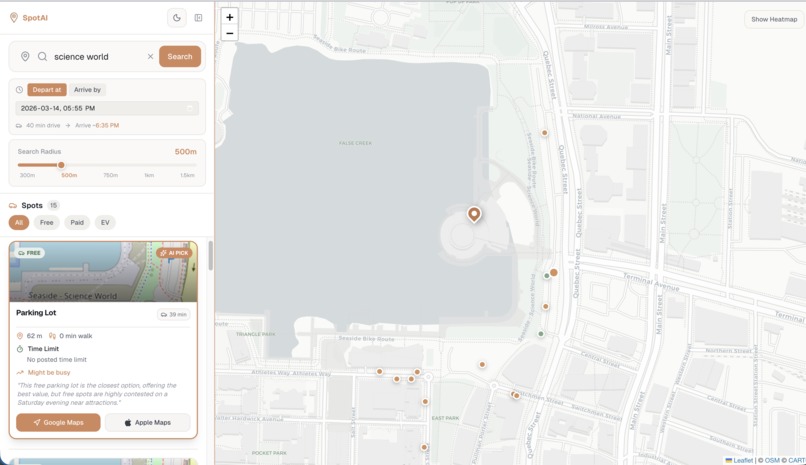Open the OSM attribution link
The image size is (806, 465).
click(x=773, y=460)
